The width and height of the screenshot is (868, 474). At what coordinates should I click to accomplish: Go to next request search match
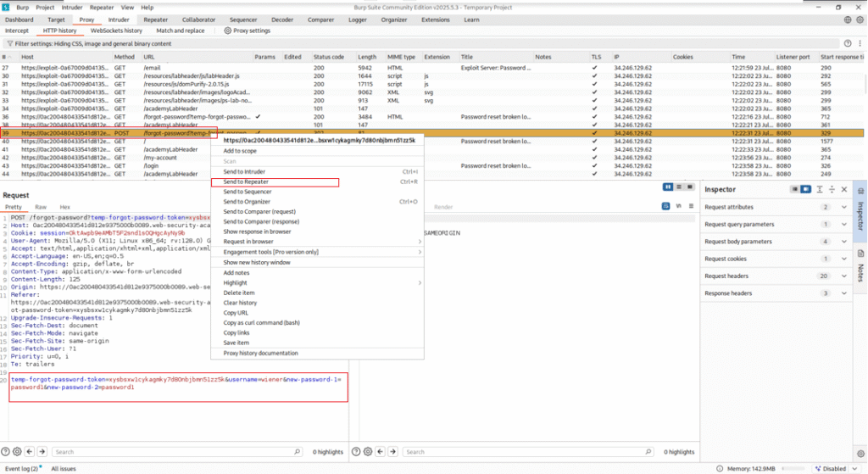[x=42, y=452]
